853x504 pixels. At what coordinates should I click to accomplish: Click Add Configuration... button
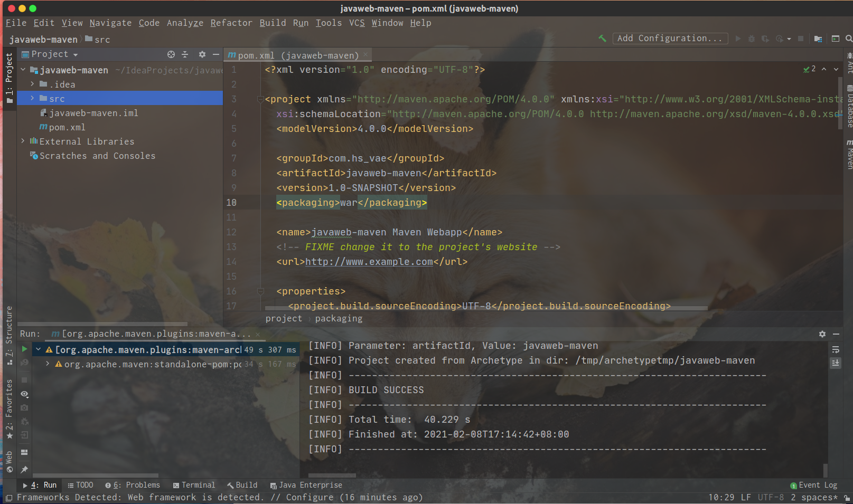pyautogui.click(x=670, y=38)
